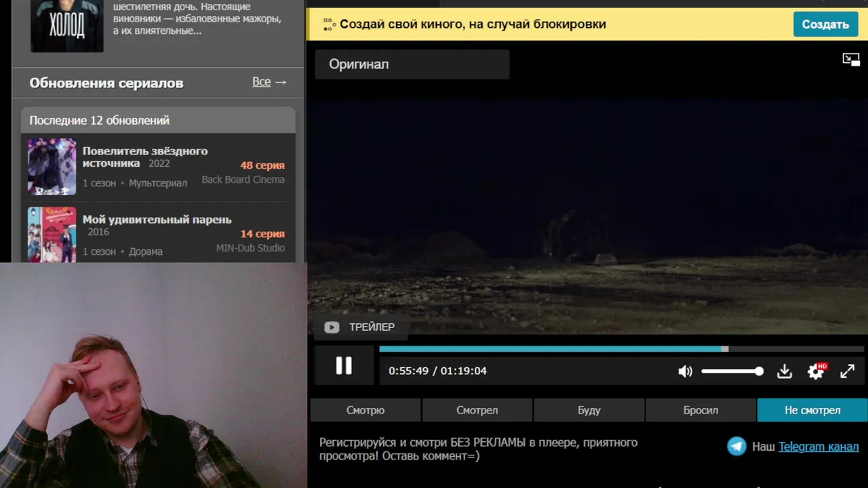Open the Telegram round logo icon
The image size is (868, 488).
736,446
